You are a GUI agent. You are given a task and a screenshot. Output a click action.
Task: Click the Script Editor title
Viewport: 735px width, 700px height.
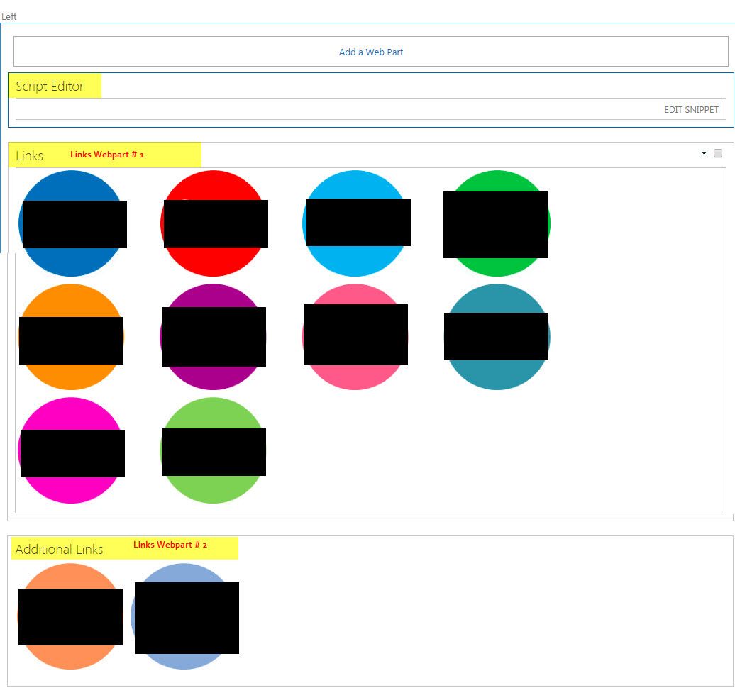[50, 87]
